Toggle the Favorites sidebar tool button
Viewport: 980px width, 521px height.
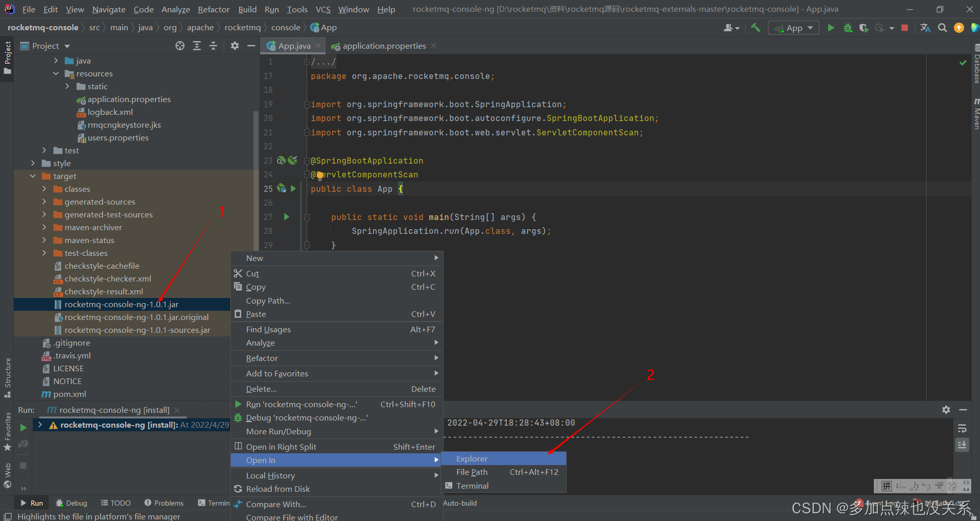(8, 431)
